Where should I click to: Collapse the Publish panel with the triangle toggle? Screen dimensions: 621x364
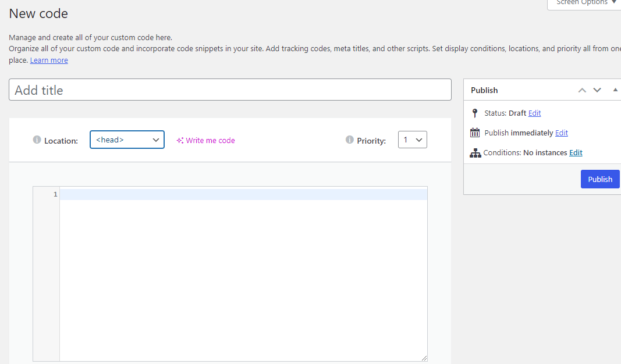[x=615, y=90]
